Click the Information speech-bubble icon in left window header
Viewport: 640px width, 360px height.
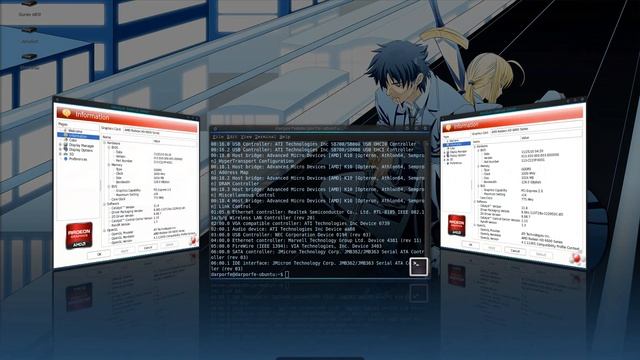pyautogui.click(x=66, y=113)
